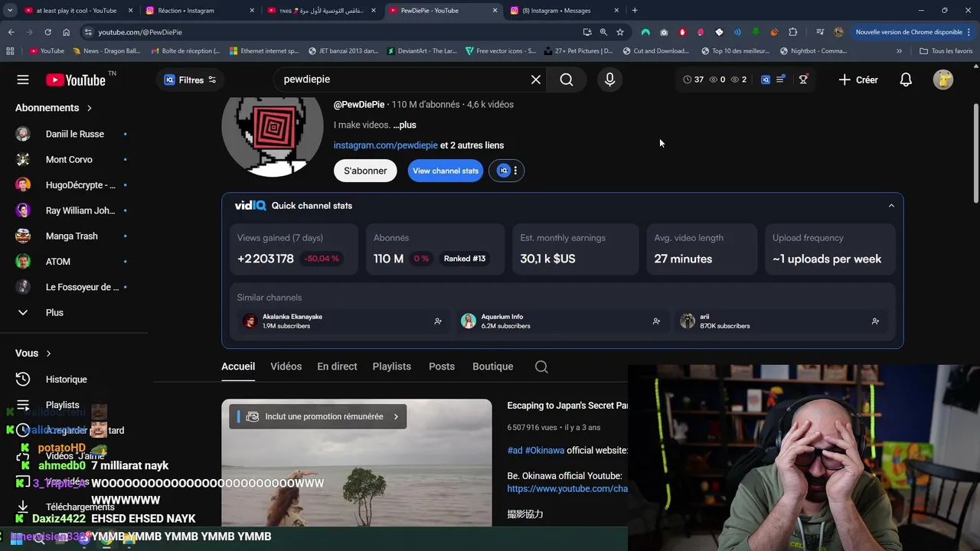Go back in Chrome

coord(11,32)
